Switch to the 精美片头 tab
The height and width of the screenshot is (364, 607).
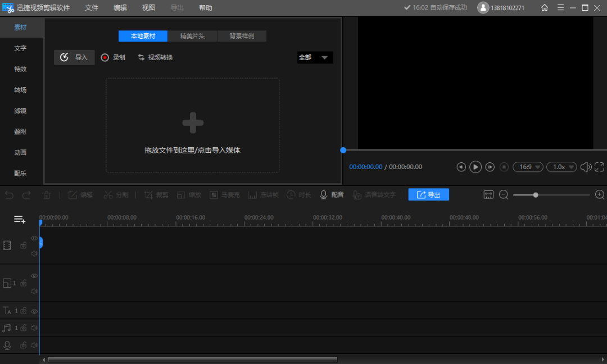tap(192, 36)
